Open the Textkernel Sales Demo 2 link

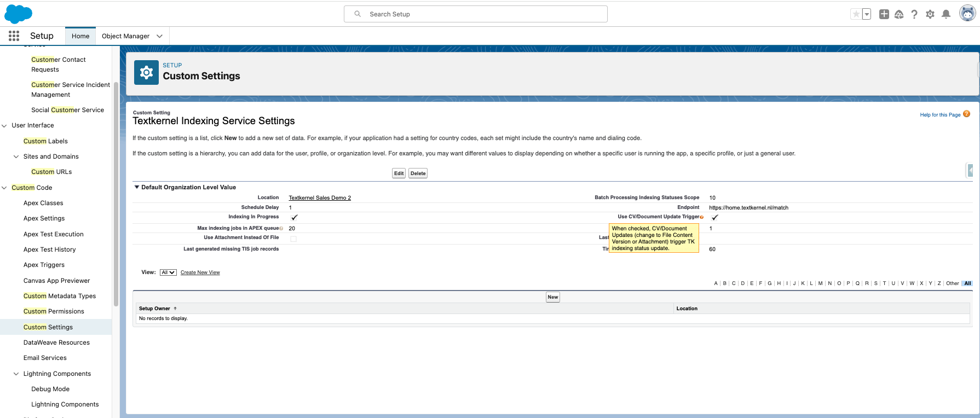coord(320,198)
